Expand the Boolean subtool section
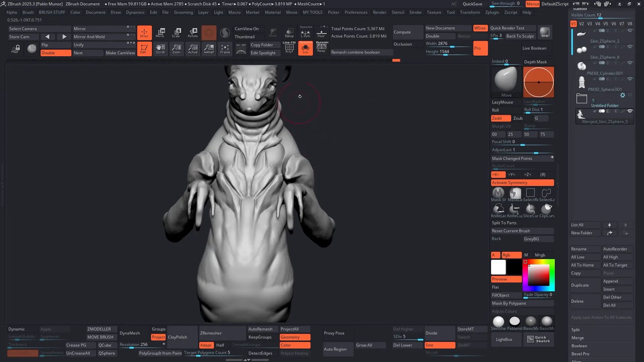Screen dimensions: 644x362 coord(579,346)
